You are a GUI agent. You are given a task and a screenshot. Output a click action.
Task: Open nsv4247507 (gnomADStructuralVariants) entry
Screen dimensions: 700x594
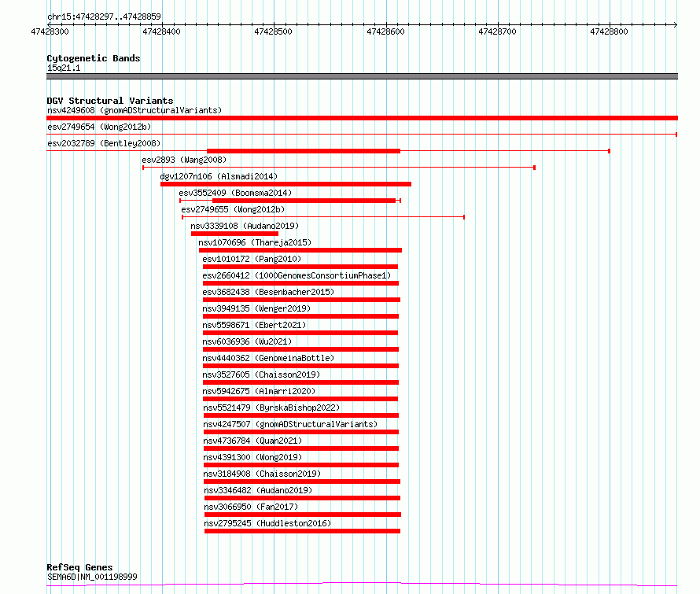click(291, 424)
